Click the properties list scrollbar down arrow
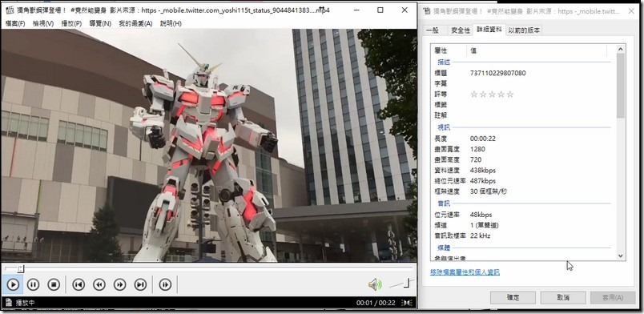 [621, 256]
